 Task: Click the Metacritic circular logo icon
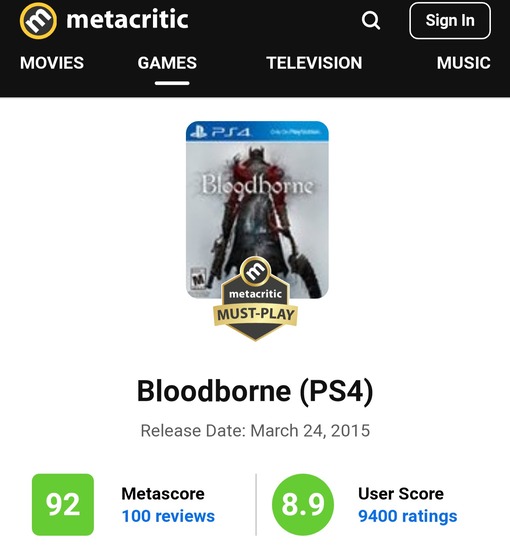pyautogui.click(x=38, y=20)
